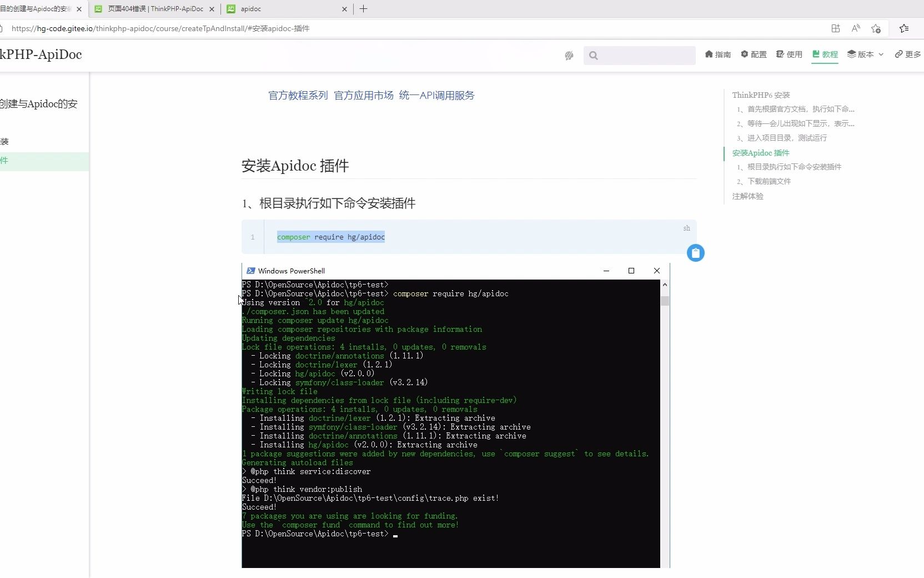This screenshot has height=578, width=924.
Task: Click the 根目录执行如下命令安装插件 subheading
Action: tap(329, 203)
